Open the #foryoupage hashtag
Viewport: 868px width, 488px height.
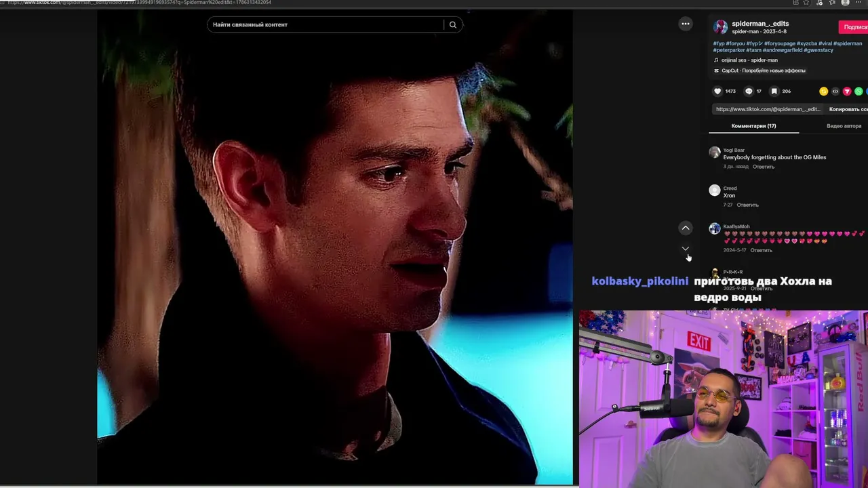click(779, 43)
